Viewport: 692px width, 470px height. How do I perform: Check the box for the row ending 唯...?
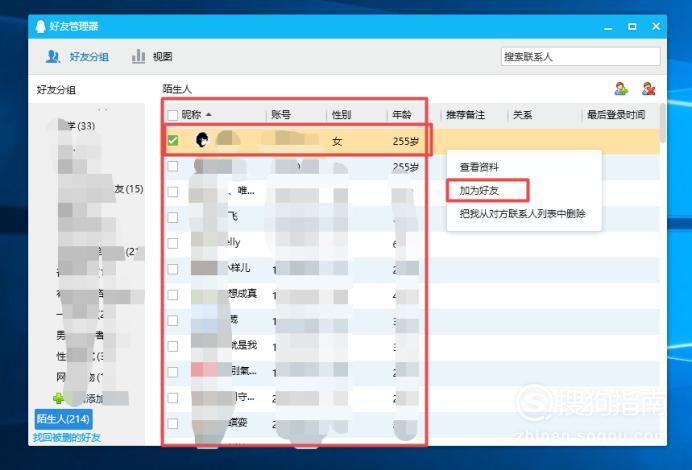click(x=173, y=192)
